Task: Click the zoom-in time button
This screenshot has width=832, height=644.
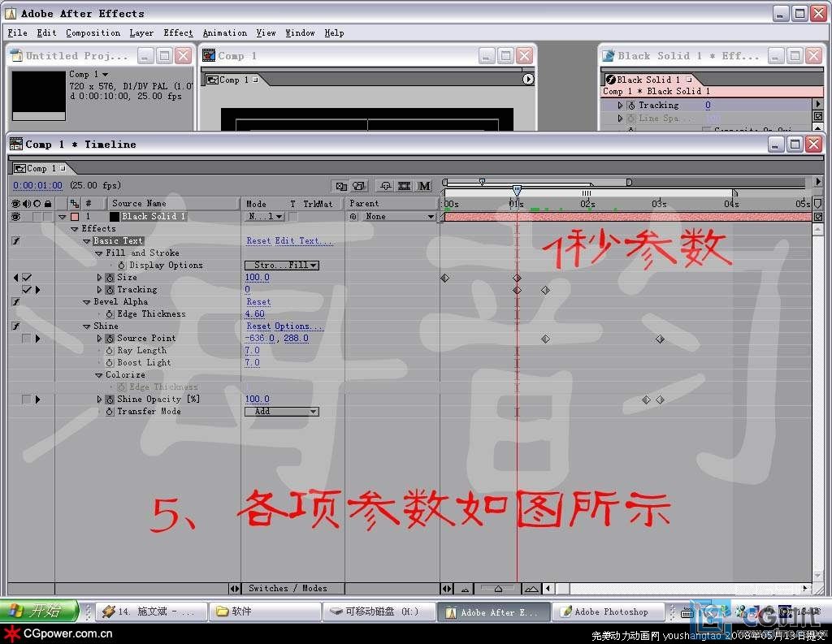Action: pos(531,588)
